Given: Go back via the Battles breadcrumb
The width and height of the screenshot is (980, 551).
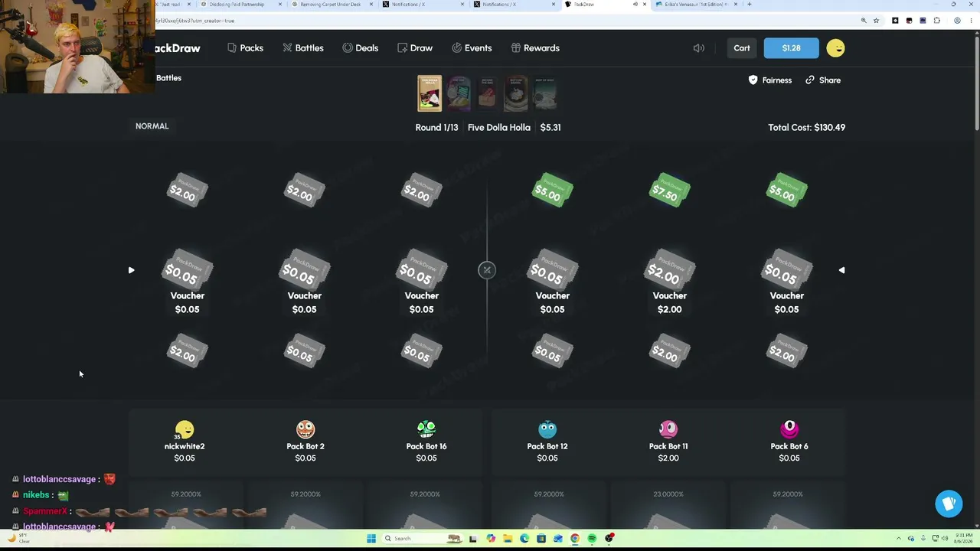Looking at the screenshot, I should (168, 78).
